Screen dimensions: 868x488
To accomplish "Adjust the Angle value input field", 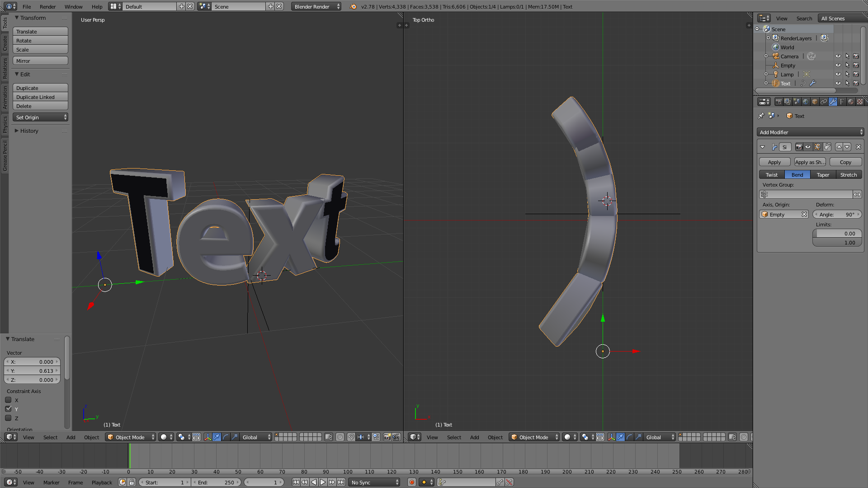I will point(838,215).
